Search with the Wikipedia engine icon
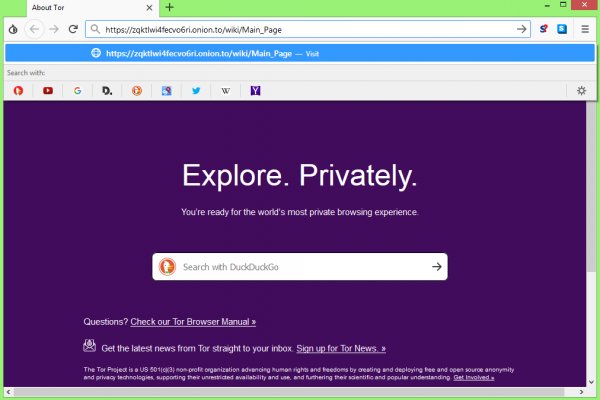Screen dimensions: 600x400 [x=226, y=91]
